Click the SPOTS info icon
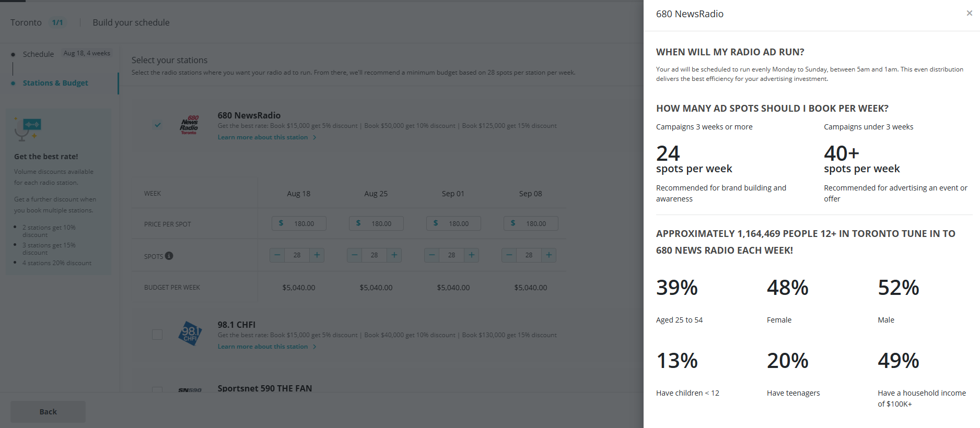 169,256
